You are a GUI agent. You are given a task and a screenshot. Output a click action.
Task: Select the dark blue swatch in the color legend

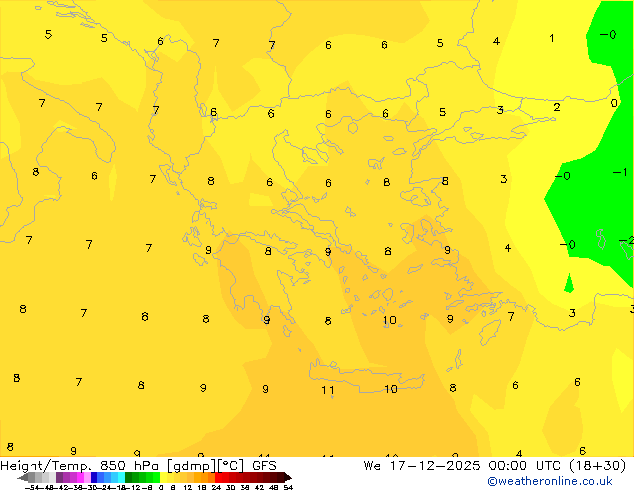pos(94,477)
